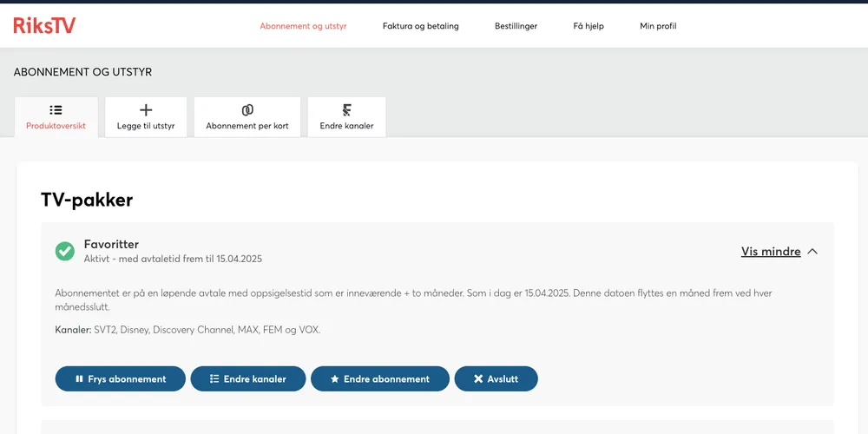Open Min profil from the top navigation
This screenshot has height=434, width=868.
coord(658,26)
